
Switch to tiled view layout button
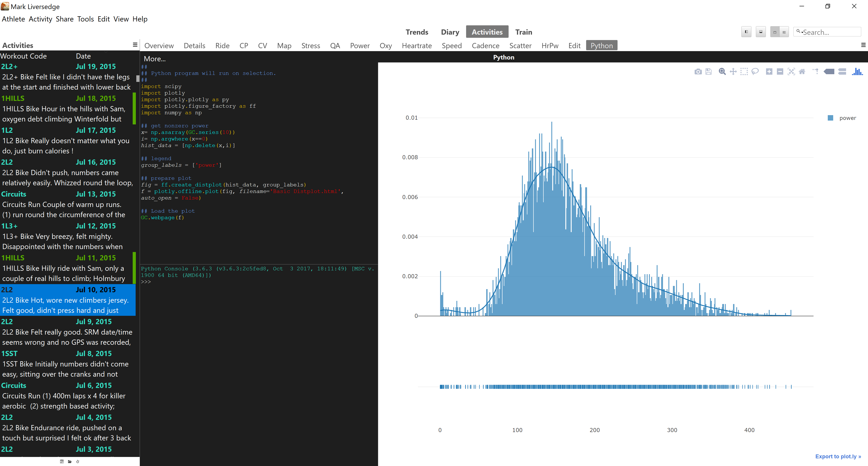(784, 32)
